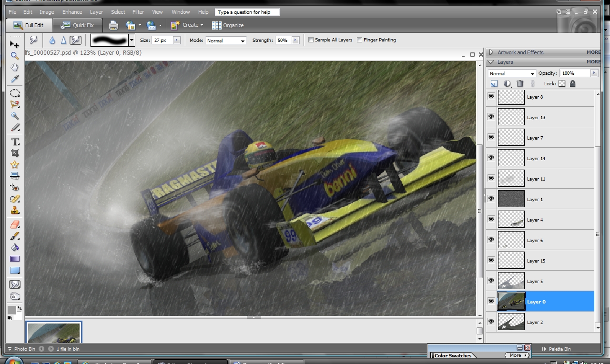
Task: Click the Print icon in shortcuts bar
Action: coord(113,25)
